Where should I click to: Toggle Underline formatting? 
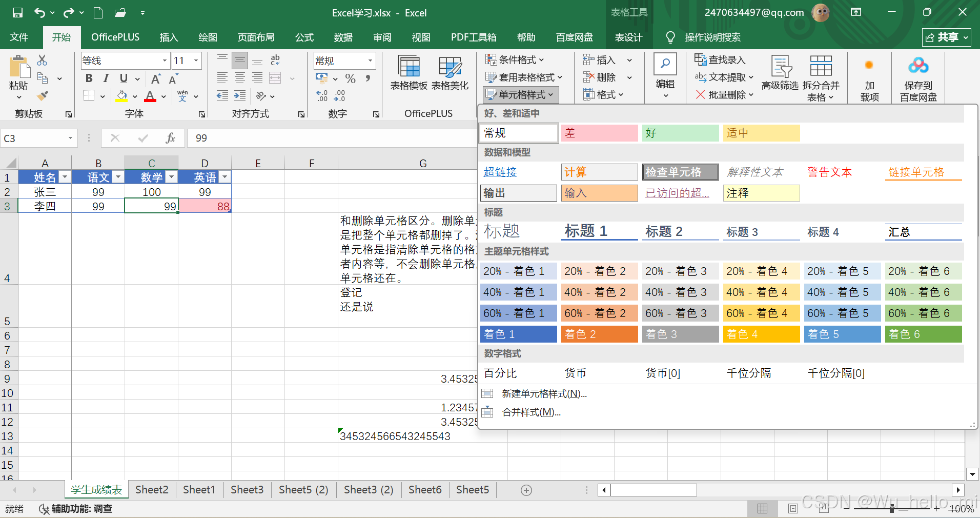tap(124, 78)
